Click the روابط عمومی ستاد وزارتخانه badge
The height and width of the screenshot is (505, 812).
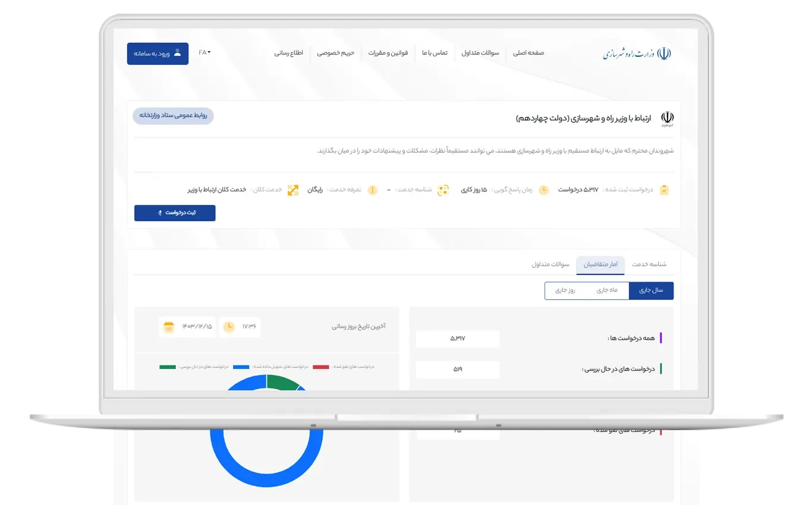173,116
